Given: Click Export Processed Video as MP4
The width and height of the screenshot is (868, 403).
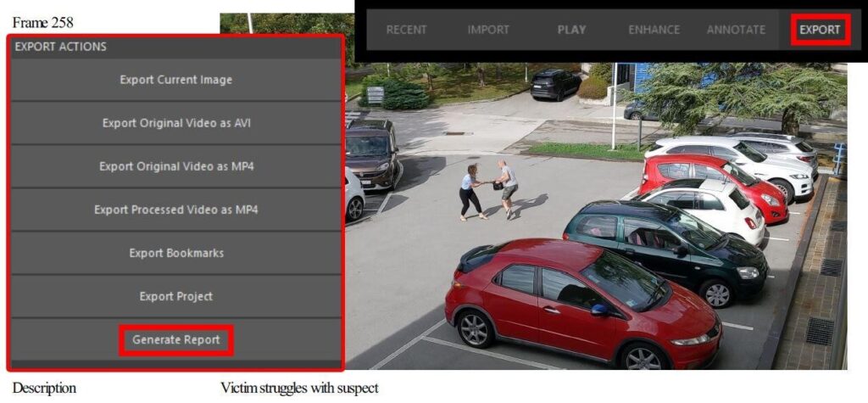Looking at the screenshot, I should point(176,210).
